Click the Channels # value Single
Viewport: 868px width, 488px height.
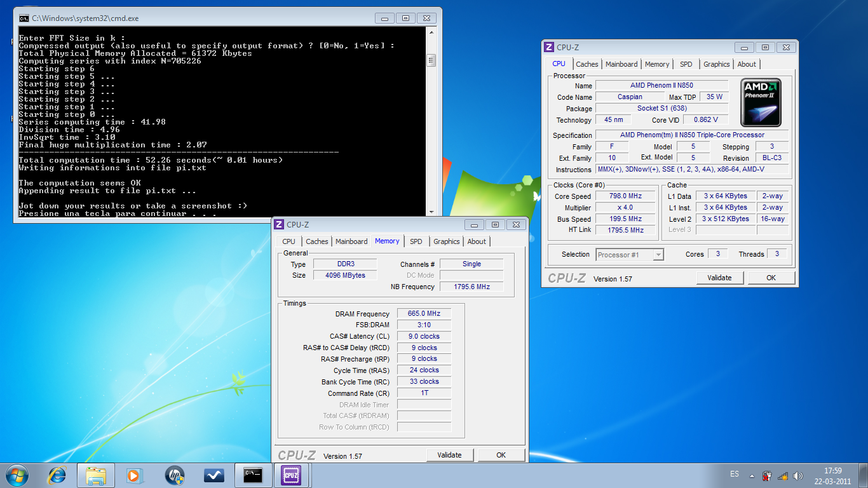click(x=471, y=264)
